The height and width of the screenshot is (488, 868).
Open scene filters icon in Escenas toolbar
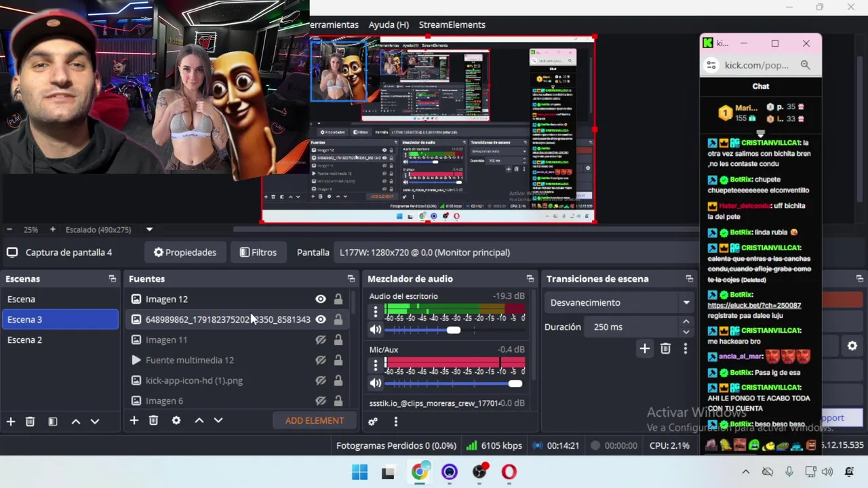pos(53,422)
